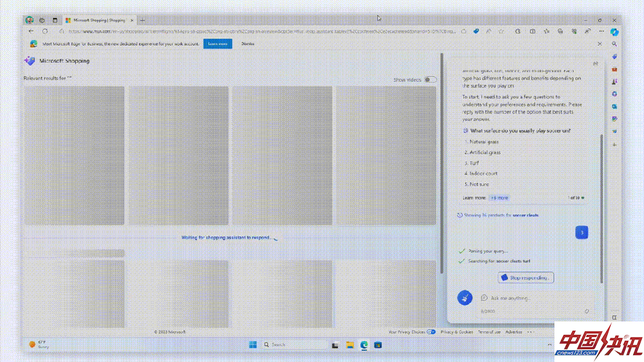The height and width of the screenshot is (362, 644).
Task: Focus the msn.com address bar
Action: 262,31
